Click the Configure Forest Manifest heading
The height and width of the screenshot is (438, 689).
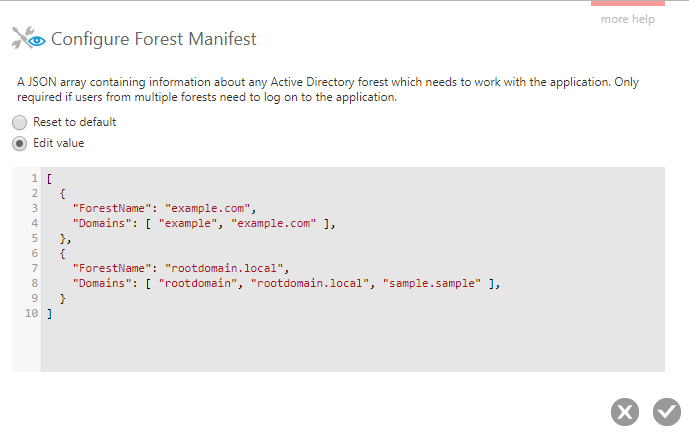(x=153, y=39)
